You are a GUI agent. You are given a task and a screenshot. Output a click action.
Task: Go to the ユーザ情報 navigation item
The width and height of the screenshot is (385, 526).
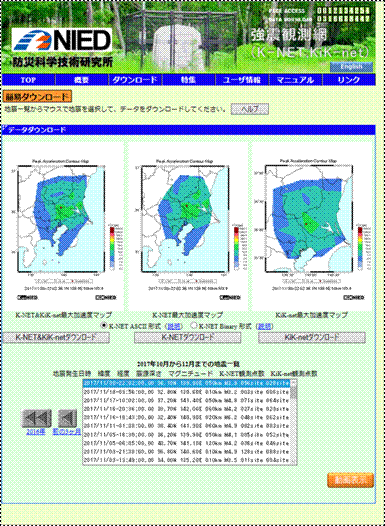[x=242, y=80]
